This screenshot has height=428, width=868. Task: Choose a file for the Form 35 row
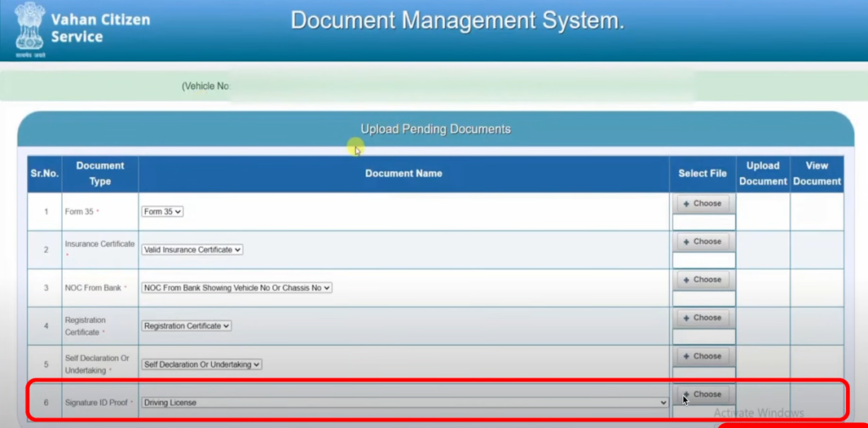pos(702,203)
